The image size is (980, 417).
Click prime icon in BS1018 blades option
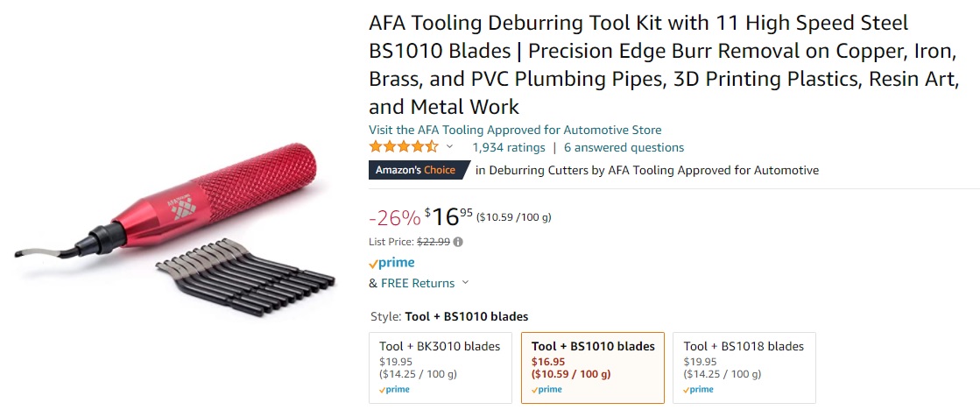click(x=701, y=390)
